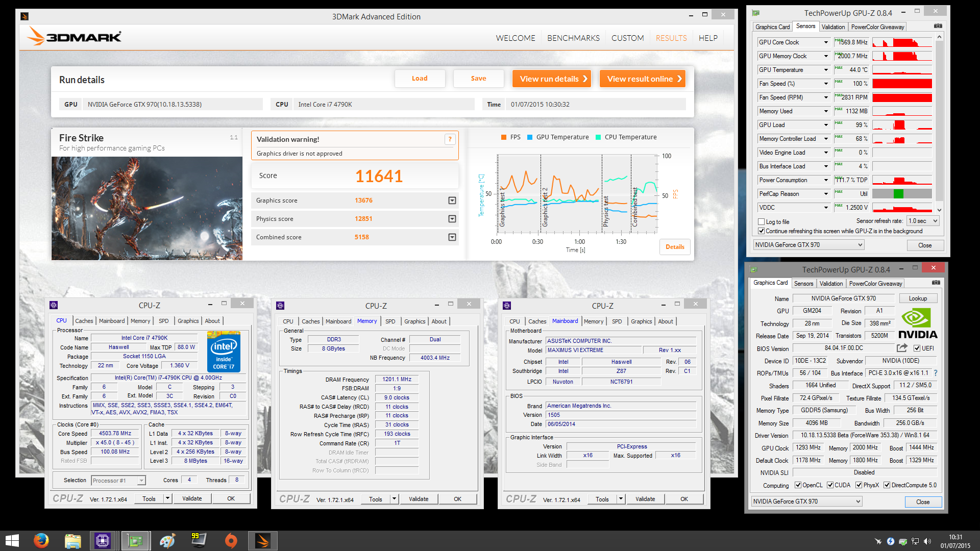980x551 pixels.
Task: Switch to SPD tab in CPU-Z Memory window
Action: click(x=390, y=321)
